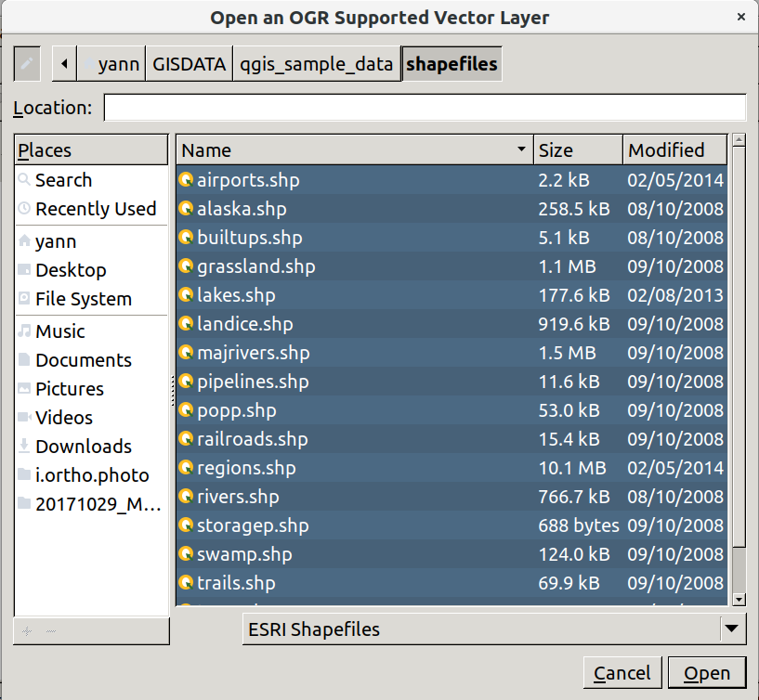
Task: Go to the yann path segment
Action: 111,63
